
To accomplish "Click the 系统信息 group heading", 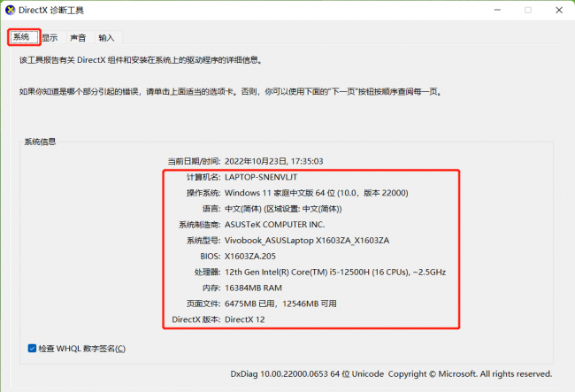I will [40, 142].
